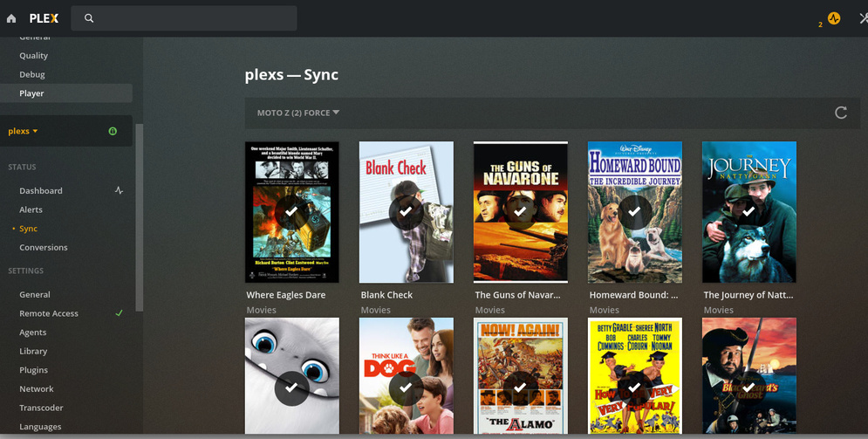The height and width of the screenshot is (439, 868).
Task: Open server General settings
Action: coord(35,294)
